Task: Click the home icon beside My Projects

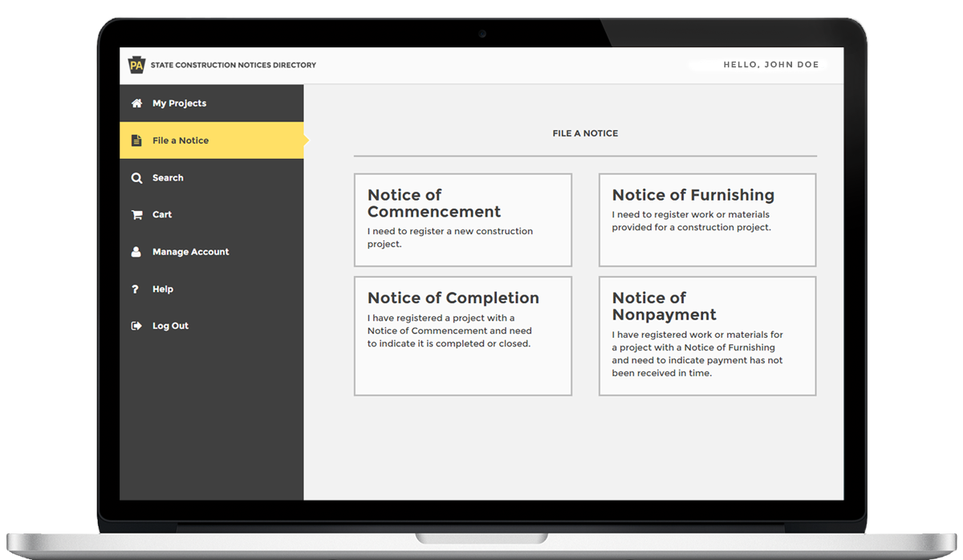Action: pos(136,103)
